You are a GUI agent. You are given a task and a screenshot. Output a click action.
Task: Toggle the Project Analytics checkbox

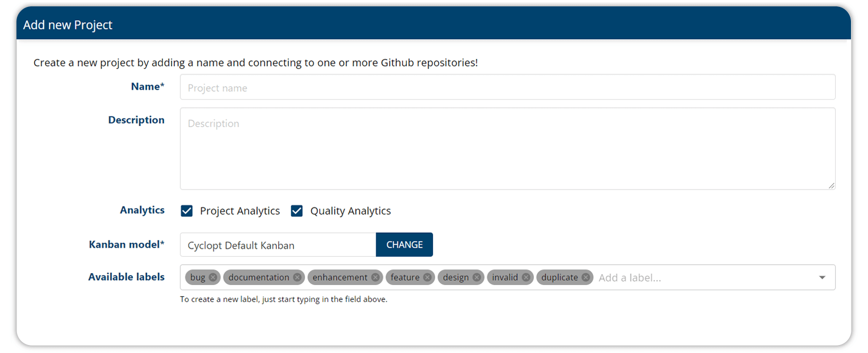click(x=187, y=211)
